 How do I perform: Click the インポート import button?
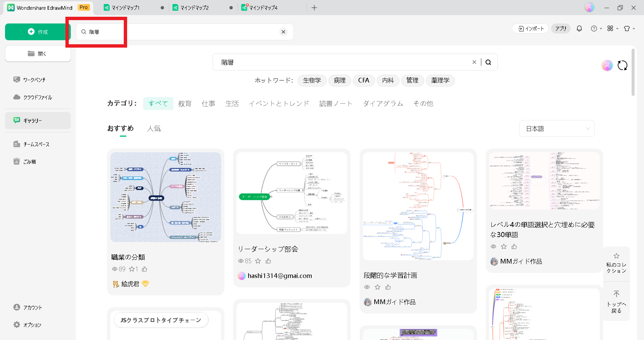(x=531, y=29)
